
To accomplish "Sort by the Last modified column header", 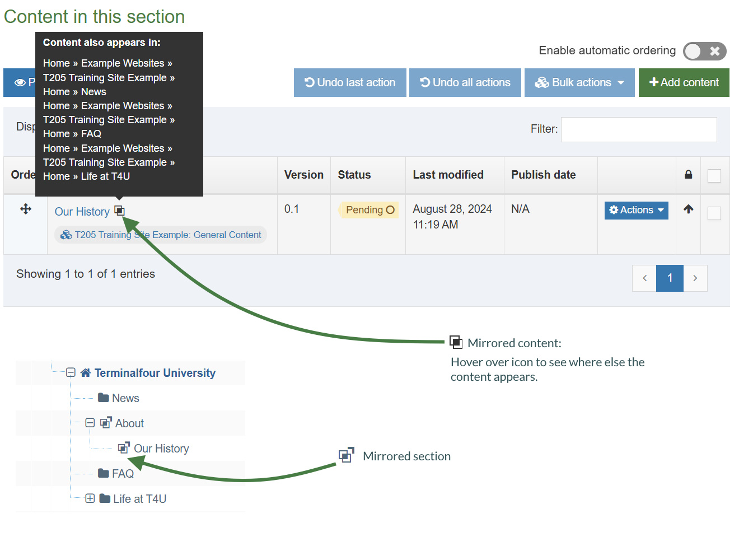I will point(448,175).
